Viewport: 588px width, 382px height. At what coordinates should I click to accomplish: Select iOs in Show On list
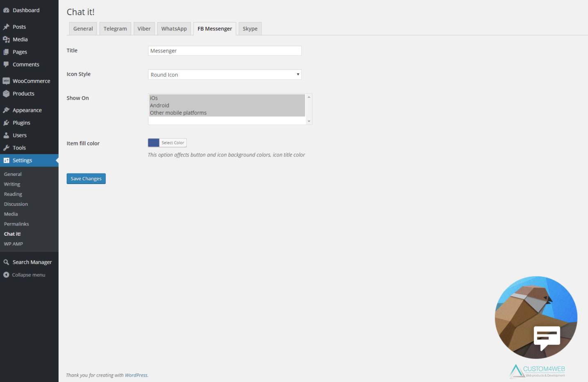click(227, 98)
